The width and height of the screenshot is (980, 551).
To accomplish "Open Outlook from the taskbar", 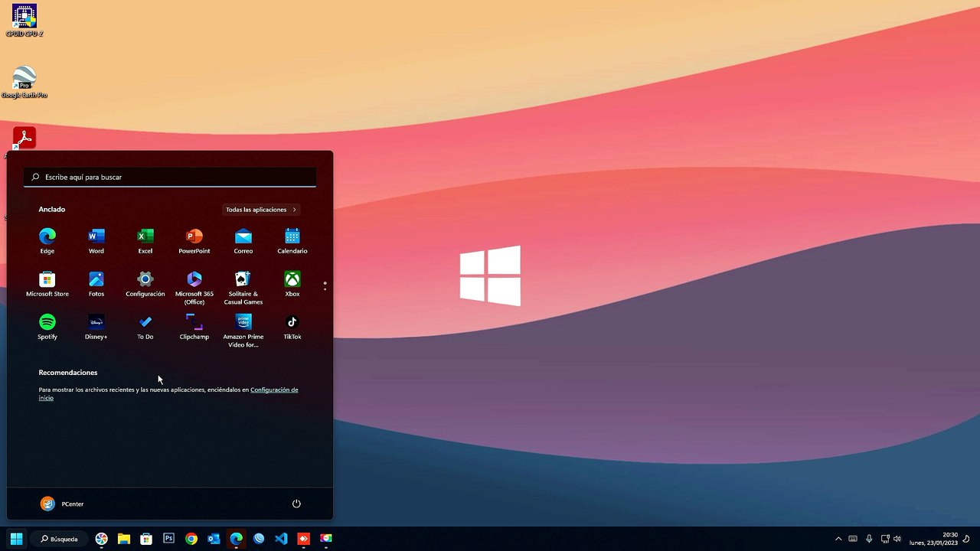I will [x=214, y=539].
